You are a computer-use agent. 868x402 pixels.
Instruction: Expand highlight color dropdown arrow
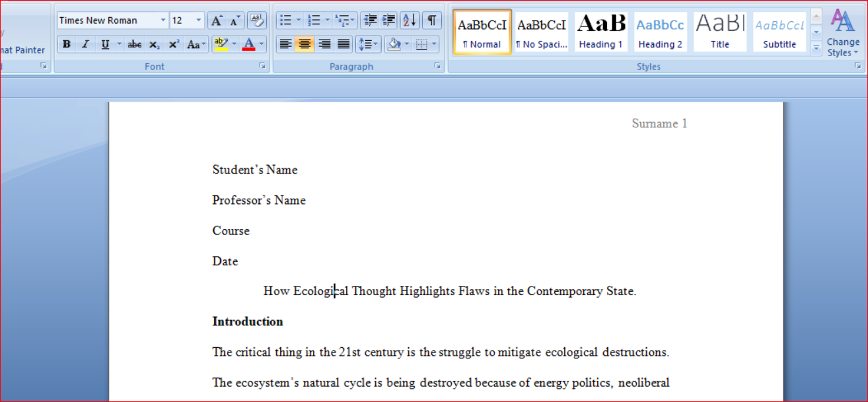pyautogui.click(x=234, y=44)
